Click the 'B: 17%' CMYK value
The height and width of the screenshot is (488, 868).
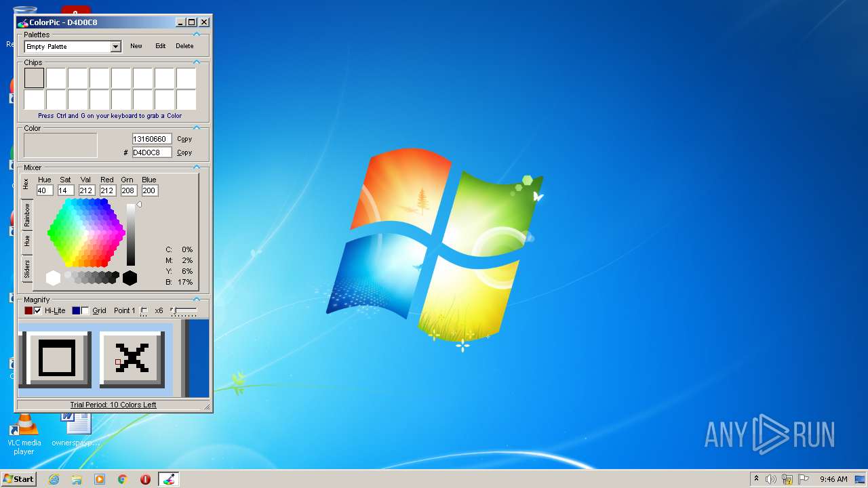pyautogui.click(x=179, y=282)
